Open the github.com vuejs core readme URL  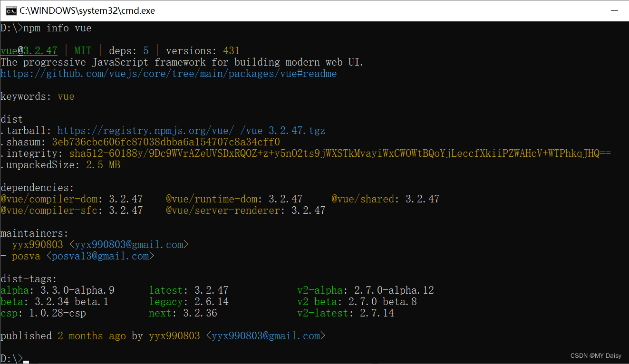[169, 74]
